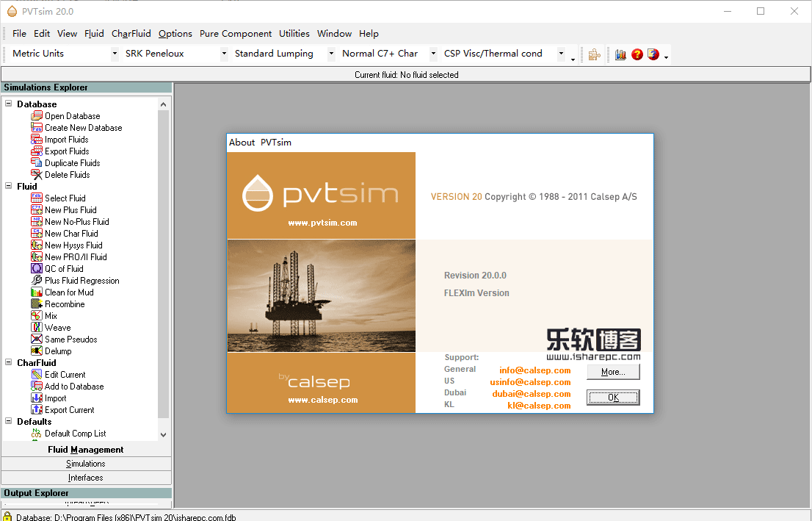Click the Plus Fluid Regression icon

[x=36, y=281]
